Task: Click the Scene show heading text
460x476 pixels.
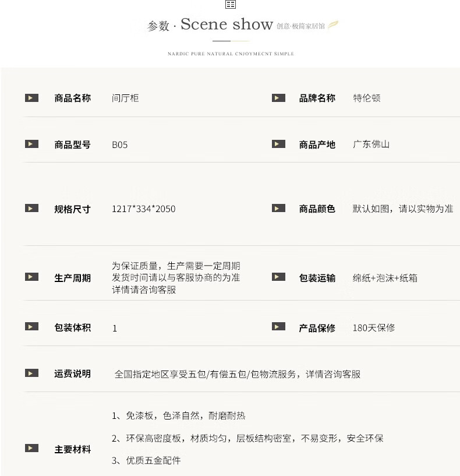Action: tap(227, 24)
